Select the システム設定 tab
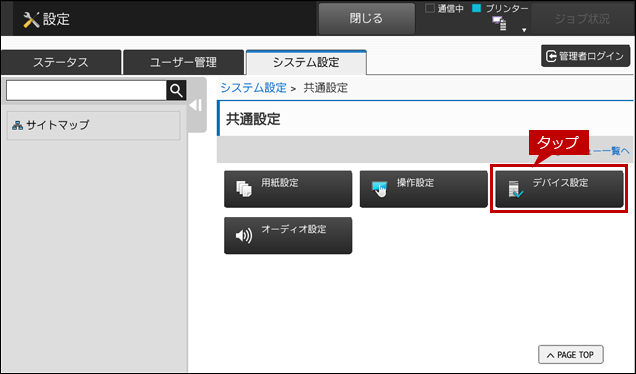The height and width of the screenshot is (374, 636). [306, 62]
